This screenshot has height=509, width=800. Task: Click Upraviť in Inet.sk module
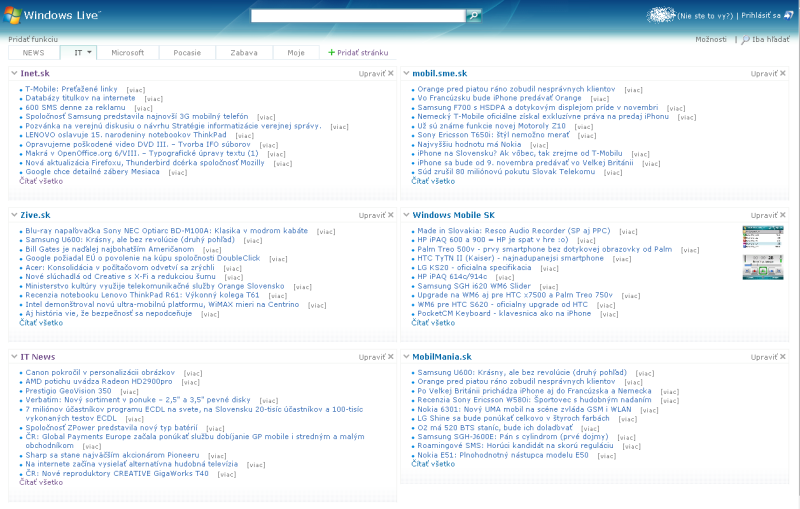(x=372, y=73)
